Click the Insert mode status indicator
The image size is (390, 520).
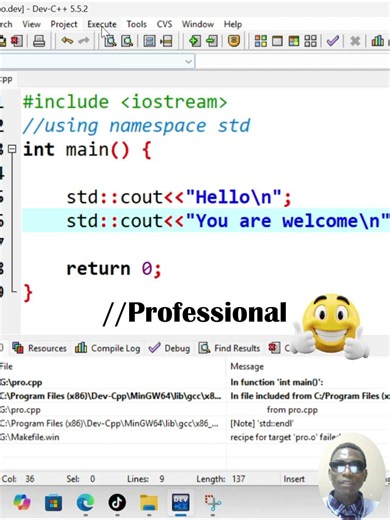tap(294, 479)
